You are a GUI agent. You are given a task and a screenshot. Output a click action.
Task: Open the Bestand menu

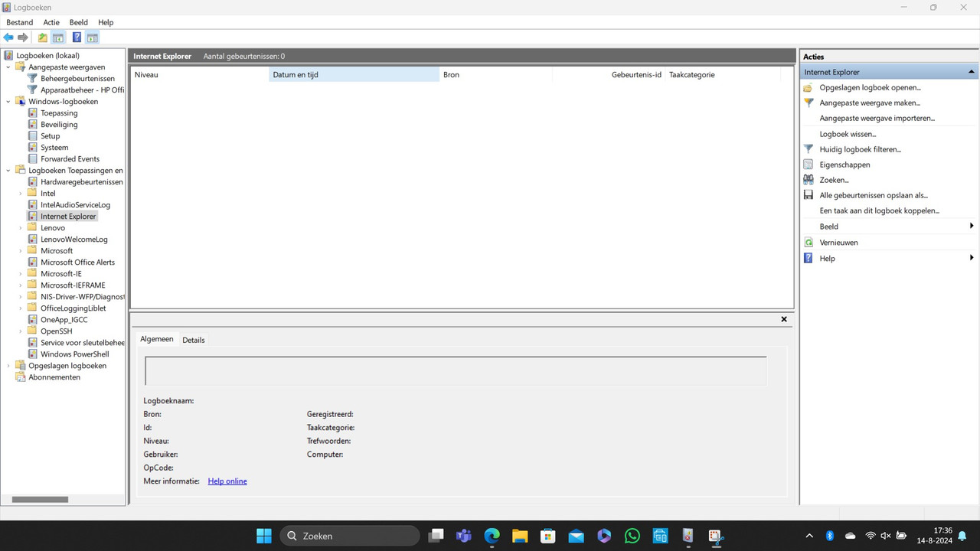(x=20, y=22)
